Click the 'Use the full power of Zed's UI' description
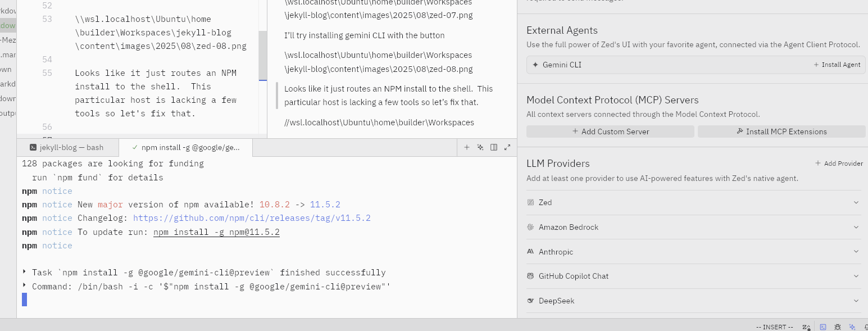This screenshot has height=331, width=868. (x=693, y=44)
